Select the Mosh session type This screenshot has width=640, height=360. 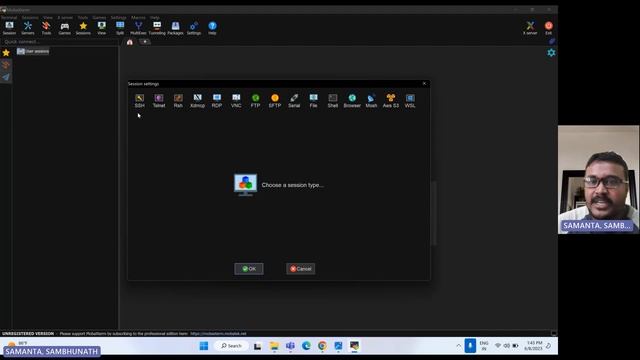[x=371, y=100]
